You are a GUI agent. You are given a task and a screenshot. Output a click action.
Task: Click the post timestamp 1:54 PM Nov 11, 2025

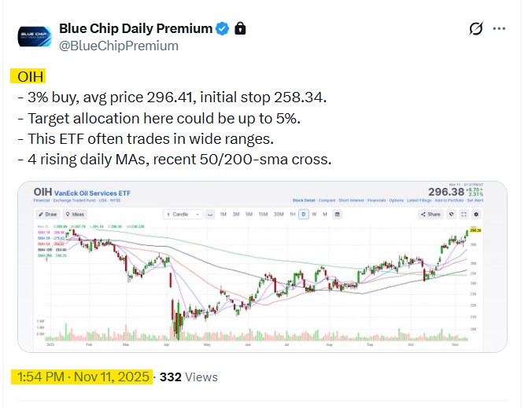coord(82,377)
